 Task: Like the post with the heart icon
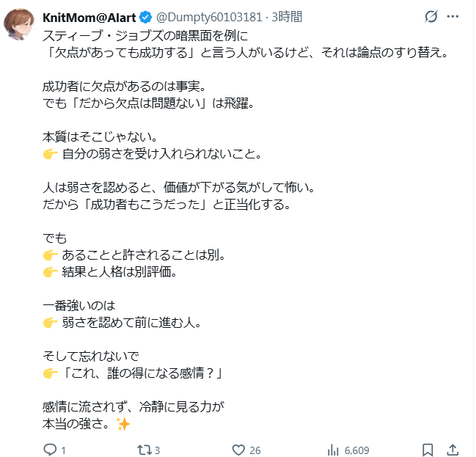pyautogui.click(x=238, y=450)
